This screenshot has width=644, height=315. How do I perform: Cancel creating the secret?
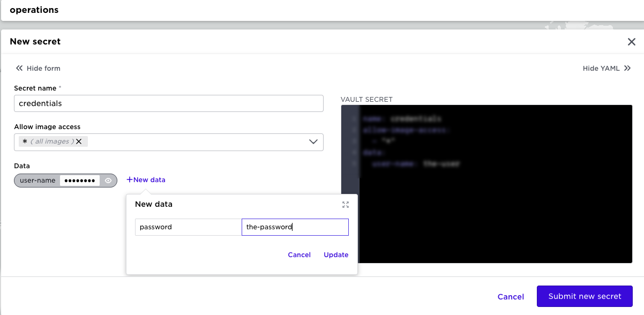[510, 296]
